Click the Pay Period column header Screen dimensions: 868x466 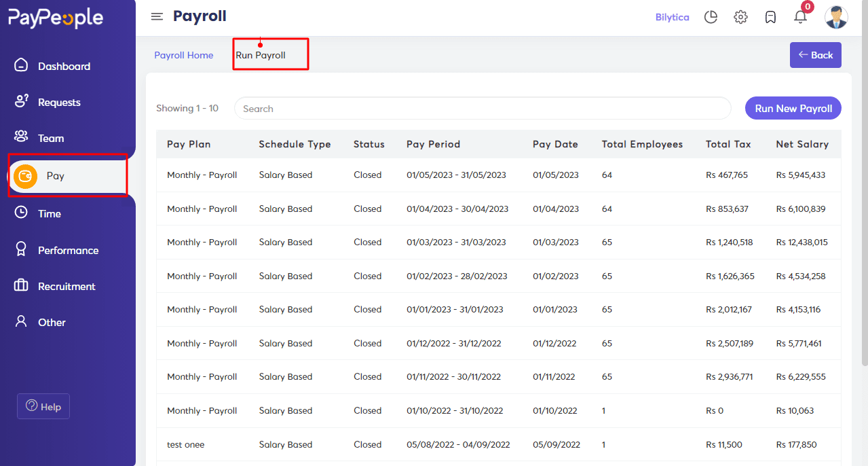pos(433,144)
